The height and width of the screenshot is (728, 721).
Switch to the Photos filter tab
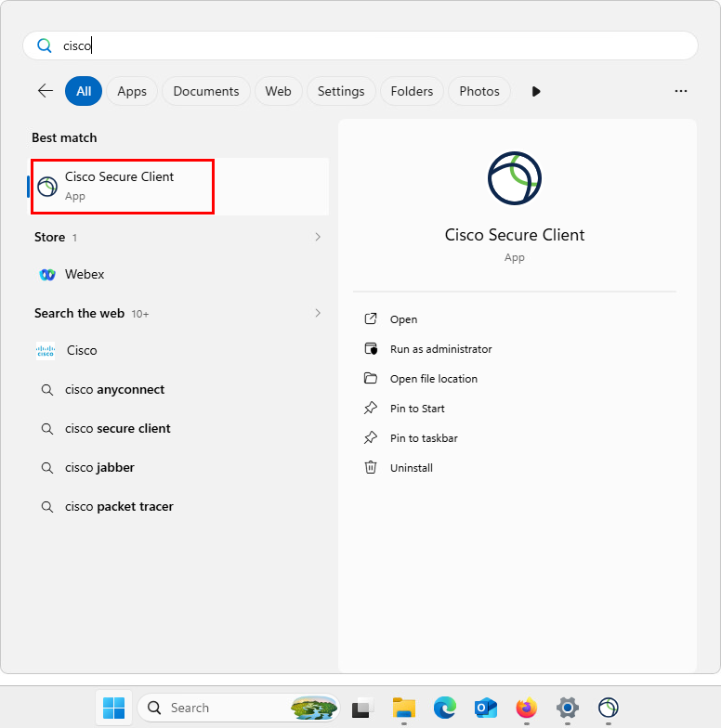coord(479,91)
